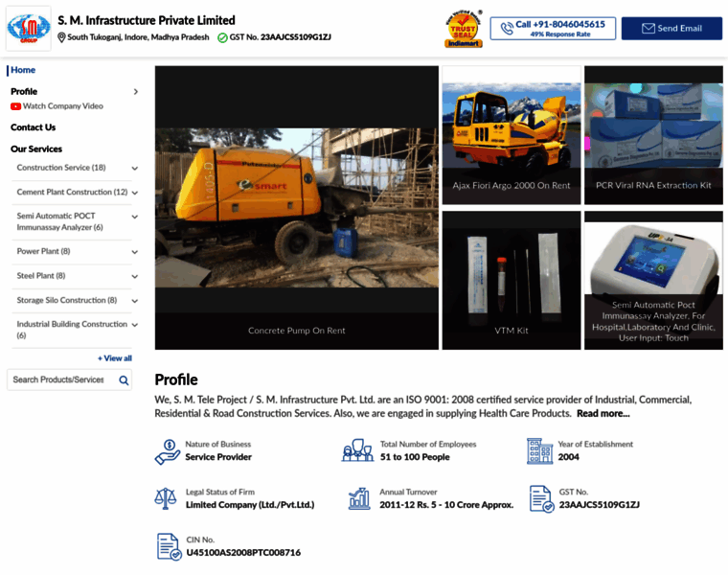Viewport: 728px width, 575px height.
Task: Expand Industrial Building Construction (6) chevron
Action: [135, 325]
